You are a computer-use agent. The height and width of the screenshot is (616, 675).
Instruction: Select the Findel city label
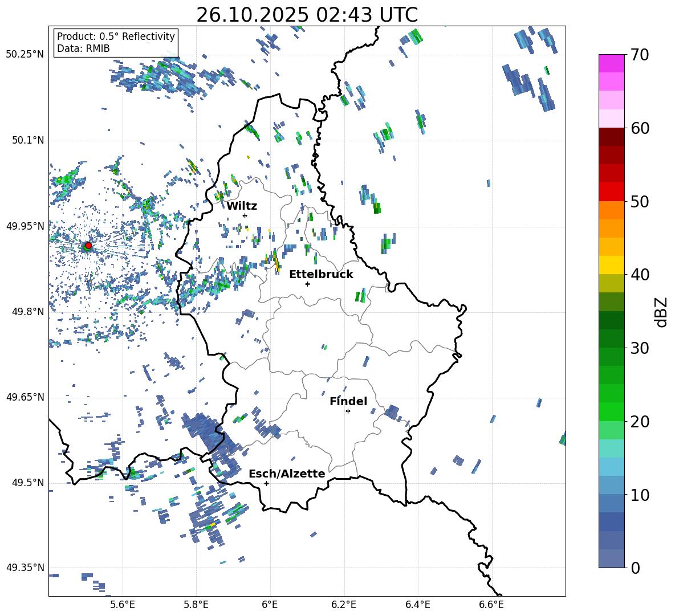click(x=348, y=401)
